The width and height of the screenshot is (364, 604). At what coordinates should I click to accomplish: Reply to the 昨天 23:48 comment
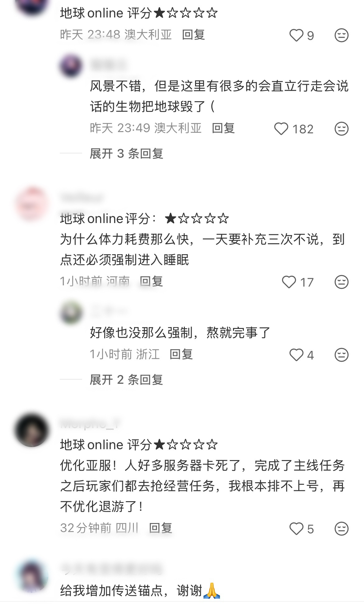pos(193,35)
